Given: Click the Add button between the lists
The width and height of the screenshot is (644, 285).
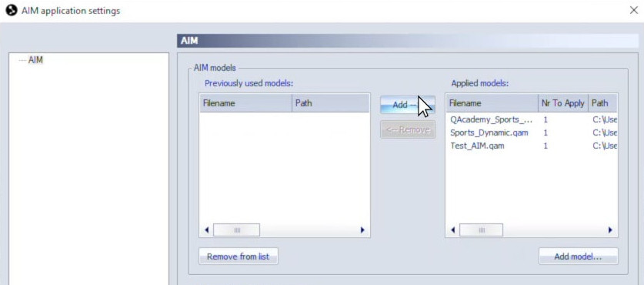Looking at the screenshot, I should 408,105.
